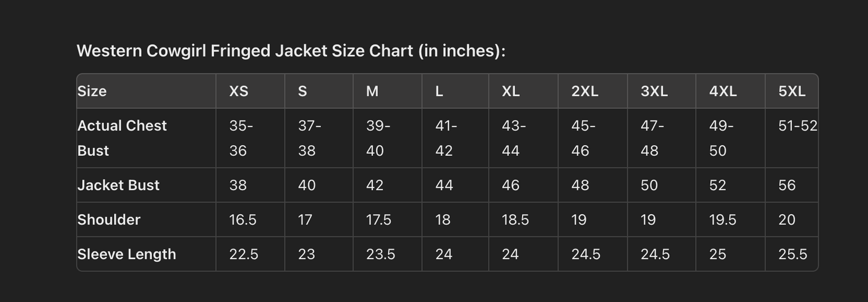Click Jacket Bust value 56

point(787,185)
